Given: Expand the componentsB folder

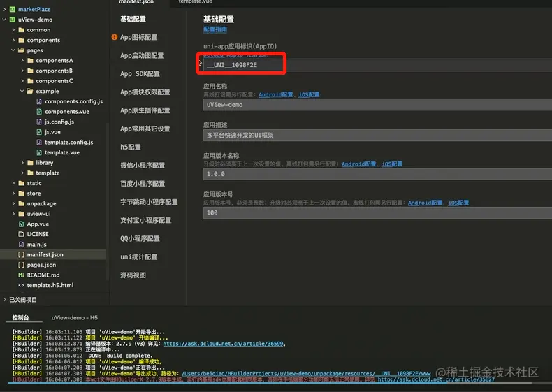Looking at the screenshot, I should tap(22, 71).
